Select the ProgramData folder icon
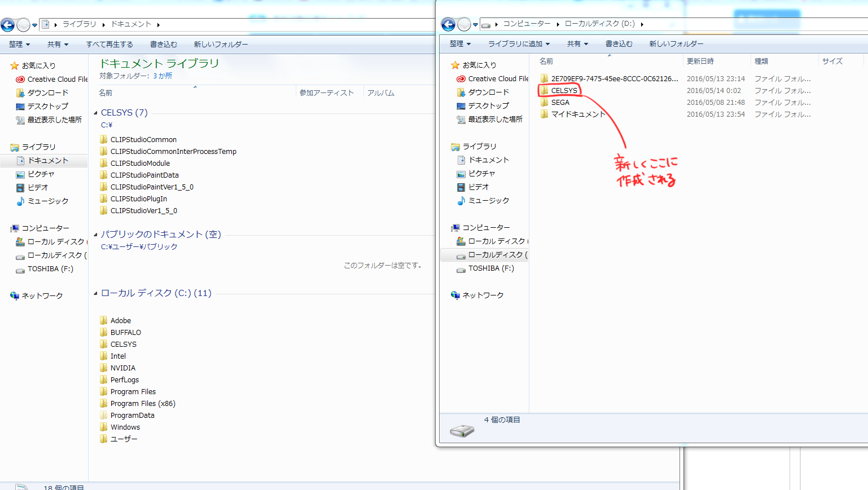The image size is (868, 490). coord(104,415)
